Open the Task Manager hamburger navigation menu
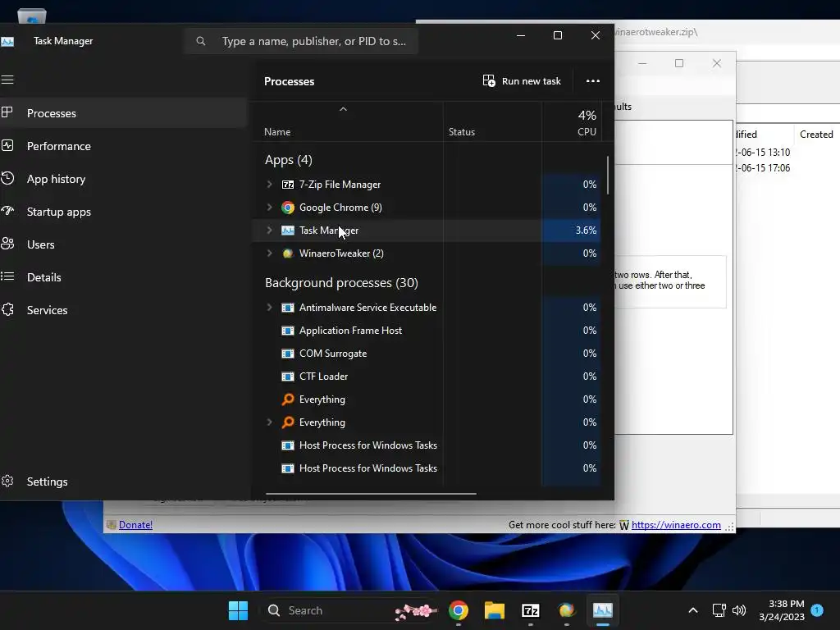Viewport: 840px width, 630px height. coord(7,80)
